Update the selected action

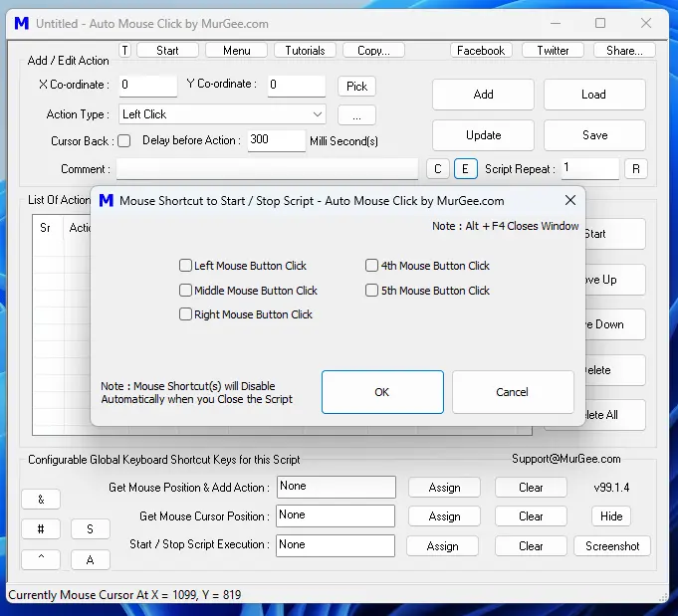click(x=483, y=135)
